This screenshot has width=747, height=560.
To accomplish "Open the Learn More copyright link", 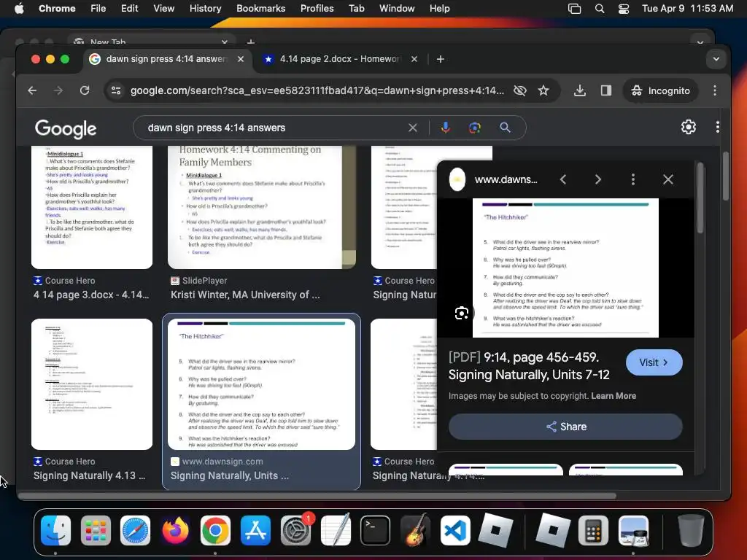I will pyautogui.click(x=614, y=396).
